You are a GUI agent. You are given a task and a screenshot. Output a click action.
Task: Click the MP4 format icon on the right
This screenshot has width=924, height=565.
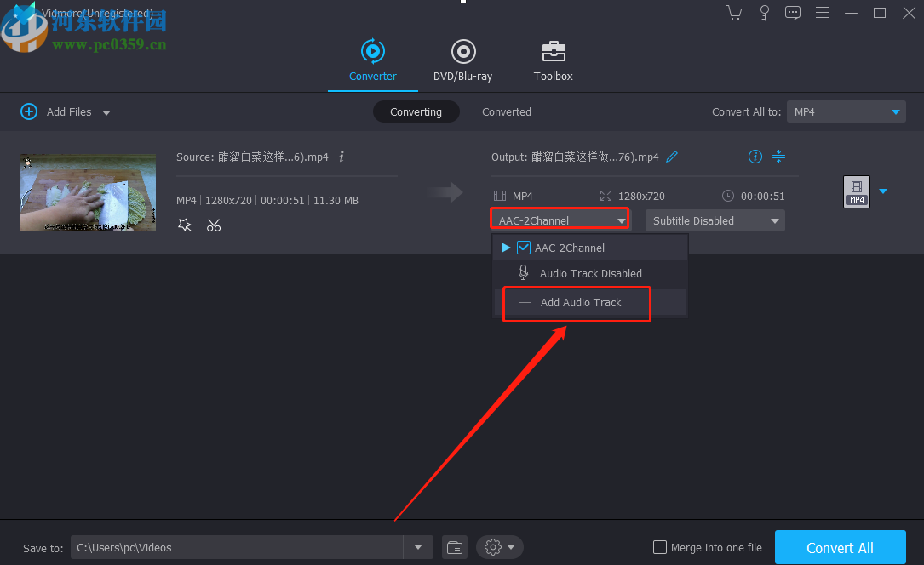click(x=856, y=191)
